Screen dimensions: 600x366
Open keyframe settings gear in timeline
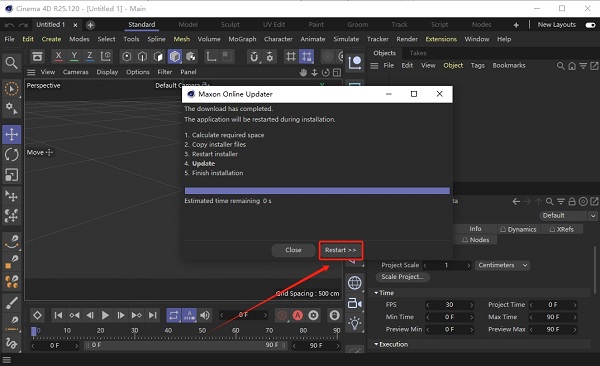313,315
